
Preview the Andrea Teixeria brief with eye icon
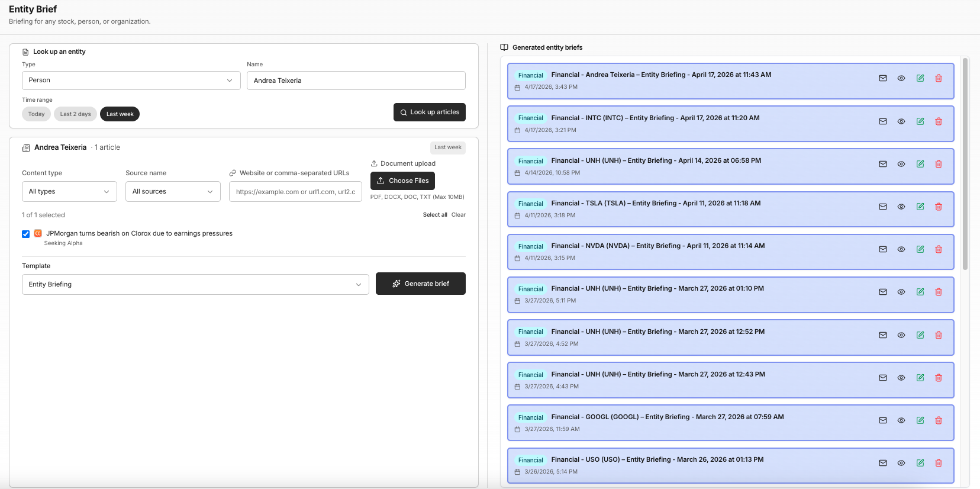point(901,78)
